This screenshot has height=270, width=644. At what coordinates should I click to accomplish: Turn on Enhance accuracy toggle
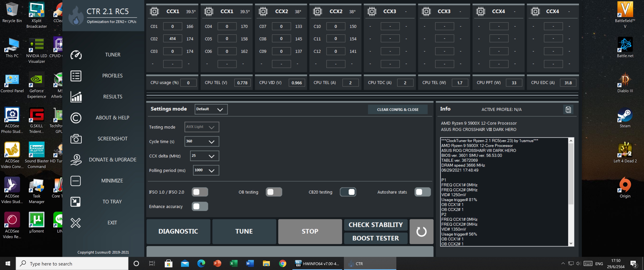point(200,207)
